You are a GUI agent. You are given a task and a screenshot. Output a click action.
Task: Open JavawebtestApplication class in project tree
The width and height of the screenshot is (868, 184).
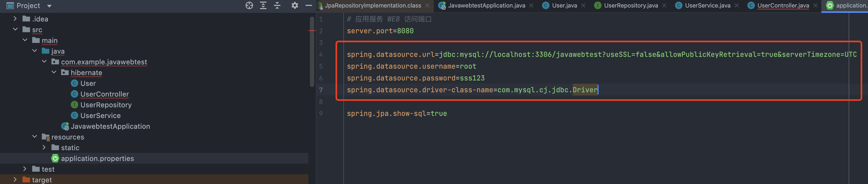tap(110, 126)
